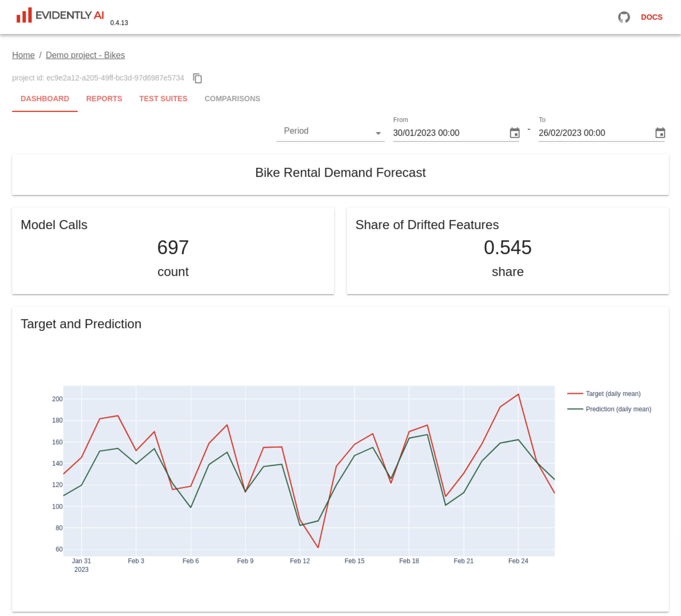Screen dimensions: 681x616
Task: Click the Period dropdown arrow
Action: pyautogui.click(x=378, y=133)
